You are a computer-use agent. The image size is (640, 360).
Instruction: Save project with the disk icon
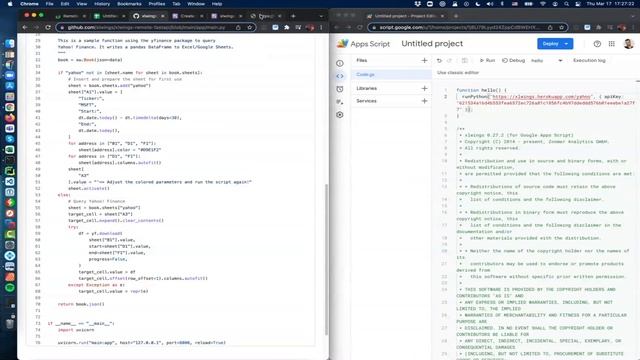click(x=464, y=60)
